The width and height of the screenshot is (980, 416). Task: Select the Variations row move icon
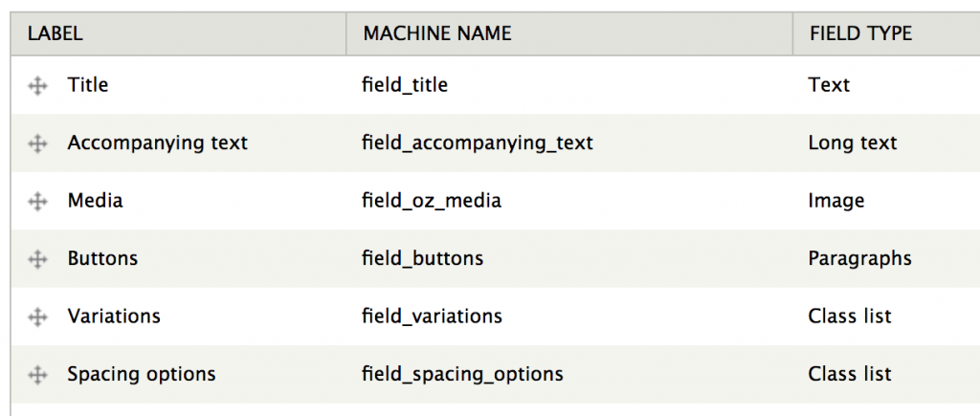(x=37, y=317)
